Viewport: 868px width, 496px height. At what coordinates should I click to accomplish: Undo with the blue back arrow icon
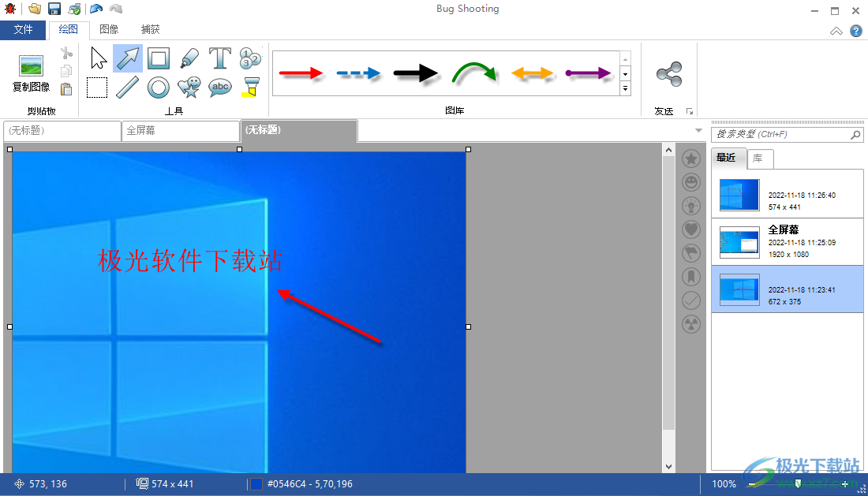[96, 9]
